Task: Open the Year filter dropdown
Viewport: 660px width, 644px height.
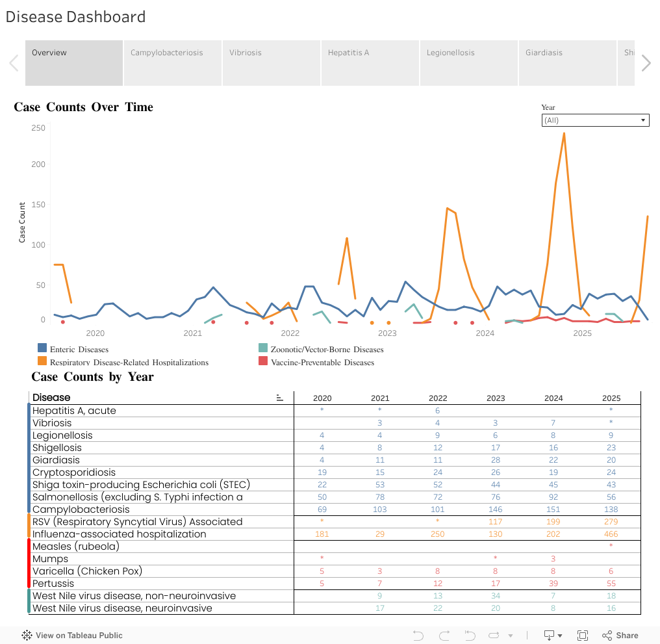Action: tap(595, 120)
